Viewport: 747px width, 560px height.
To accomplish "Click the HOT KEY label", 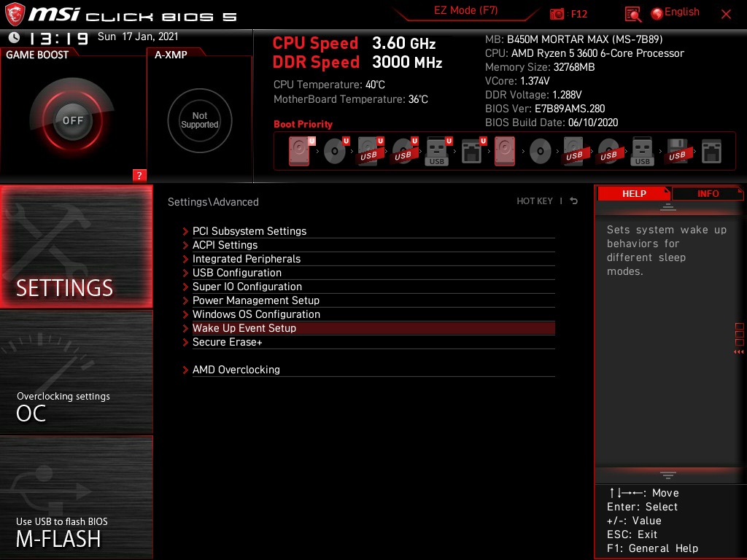I will point(535,201).
